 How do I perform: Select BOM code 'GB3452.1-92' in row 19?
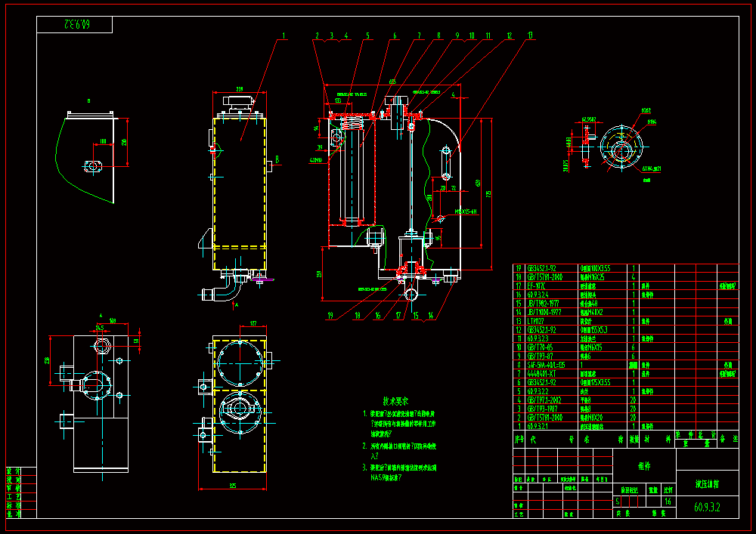click(541, 268)
